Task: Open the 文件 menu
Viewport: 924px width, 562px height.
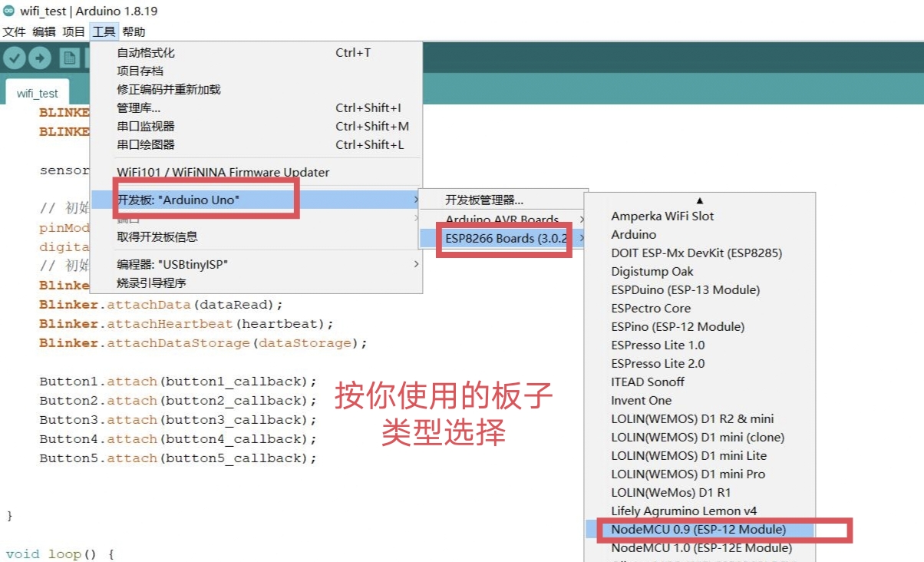Action: (x=14, y=31)
